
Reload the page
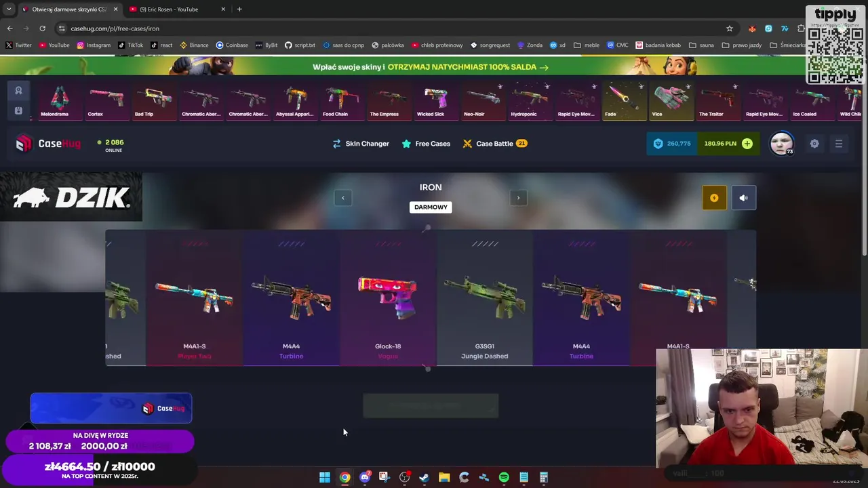(42, 28)
